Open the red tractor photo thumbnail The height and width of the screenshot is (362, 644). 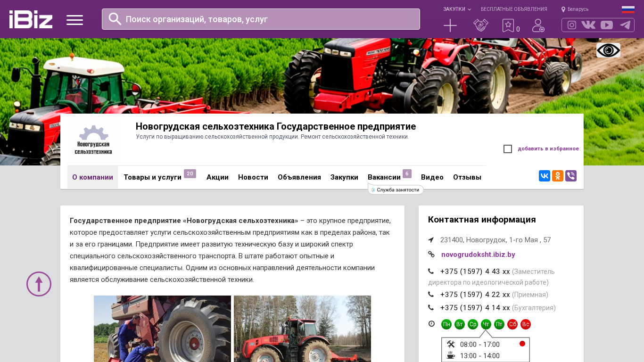click(x=302, y=329)
